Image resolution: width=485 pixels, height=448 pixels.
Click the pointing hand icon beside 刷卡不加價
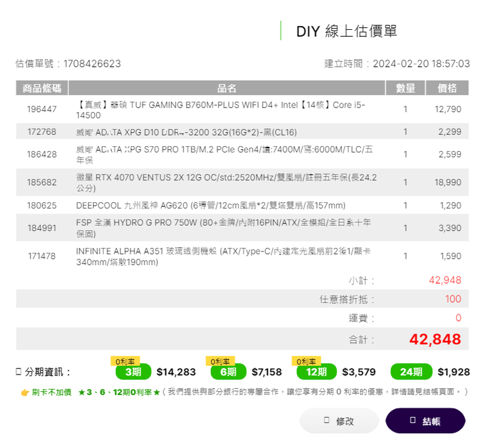coord(25,393)
